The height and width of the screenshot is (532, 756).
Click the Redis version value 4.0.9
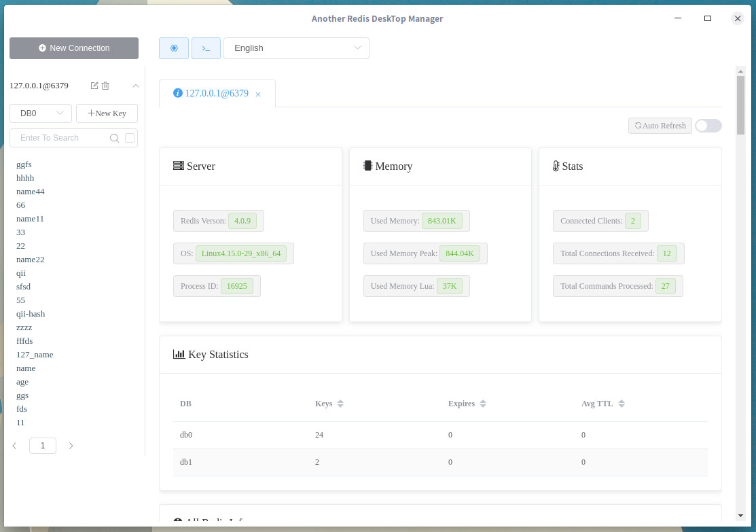coord(242,221)
